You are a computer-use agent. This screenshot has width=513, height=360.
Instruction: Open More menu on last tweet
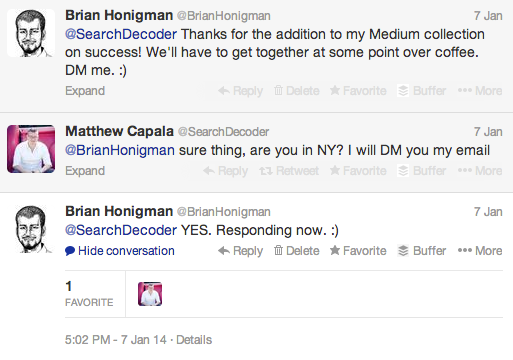480,251
